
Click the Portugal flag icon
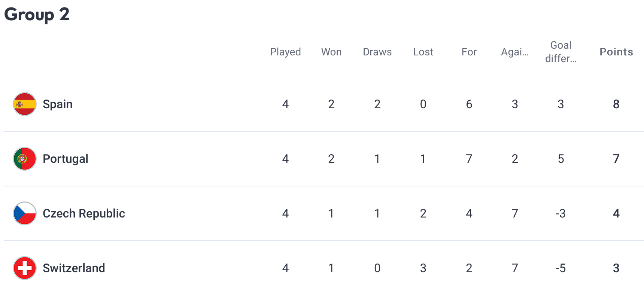click(x=25, y=159)
